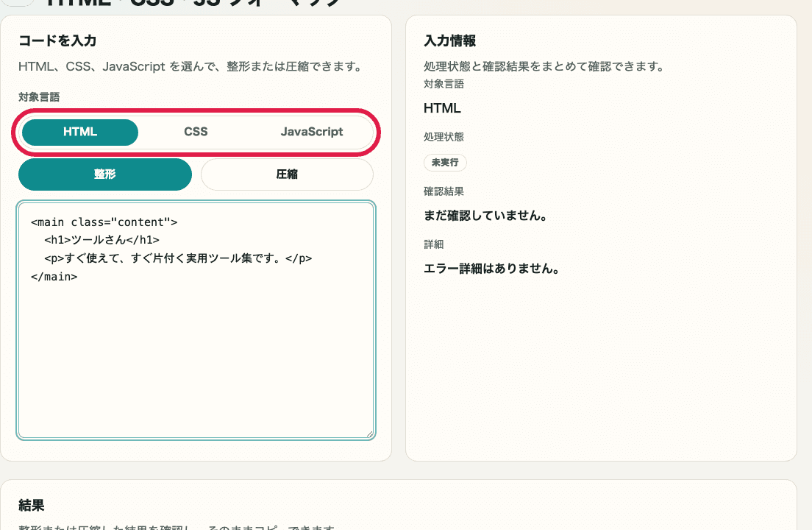Screen dimensions: 812x530
Task: Click the 未実行 status badge
Action: 445,163
